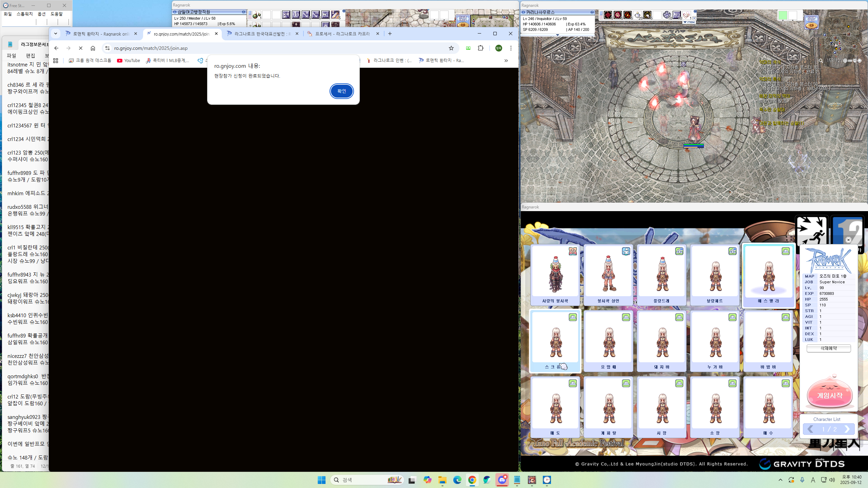The width and height of the screenshot is (868, 488).
Task: Close the 12-rating overlay badge
Action: click(x=848, y=240)
